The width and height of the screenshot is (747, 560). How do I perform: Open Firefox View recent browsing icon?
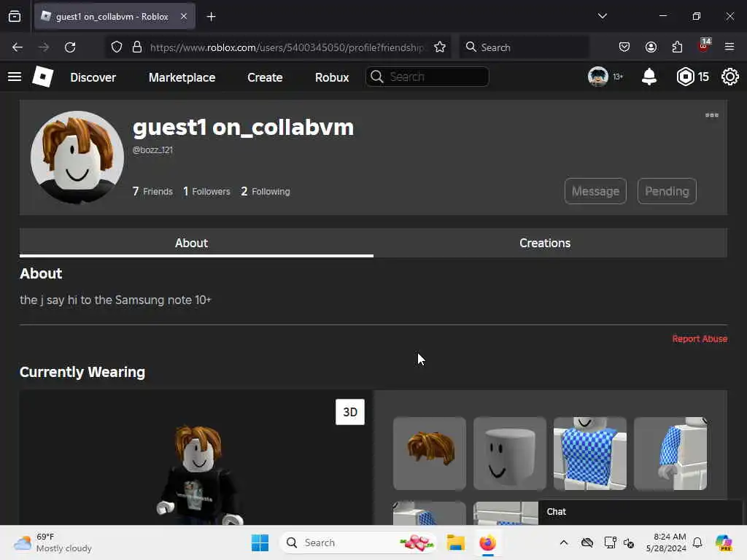[15, 17]
